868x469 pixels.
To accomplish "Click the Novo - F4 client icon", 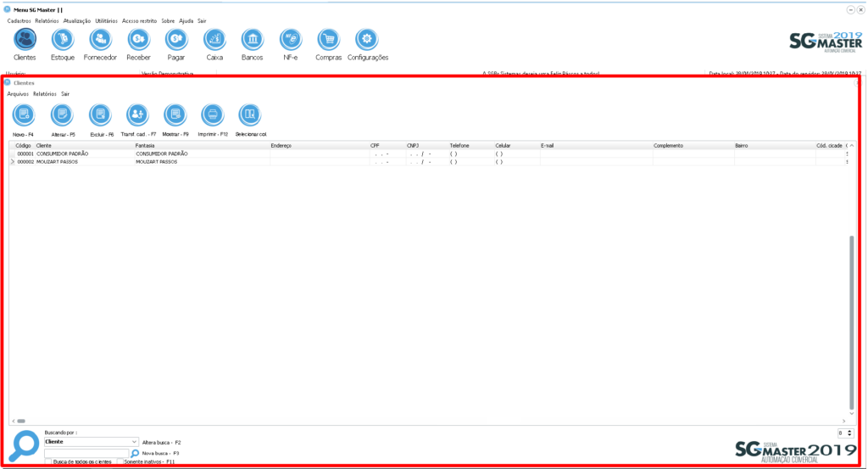I will click(24, 114).
